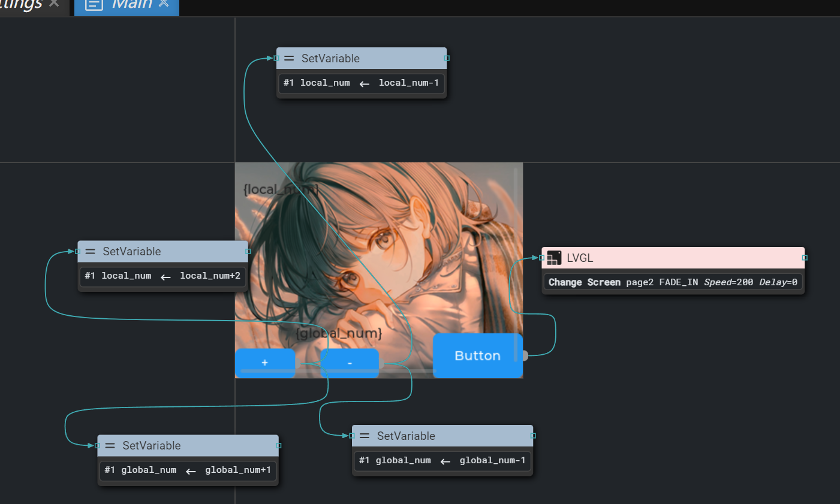Click the input pin of the global_num-1 node
Screen dimensions: 840x504
(352, 436)
